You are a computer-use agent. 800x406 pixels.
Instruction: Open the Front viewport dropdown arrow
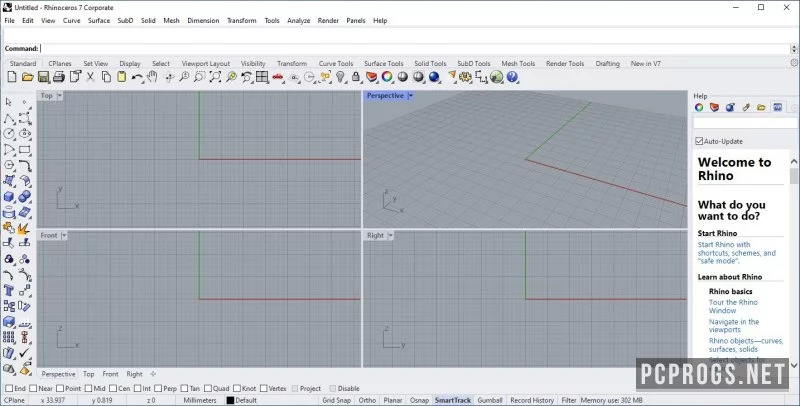tap(64, 235)
